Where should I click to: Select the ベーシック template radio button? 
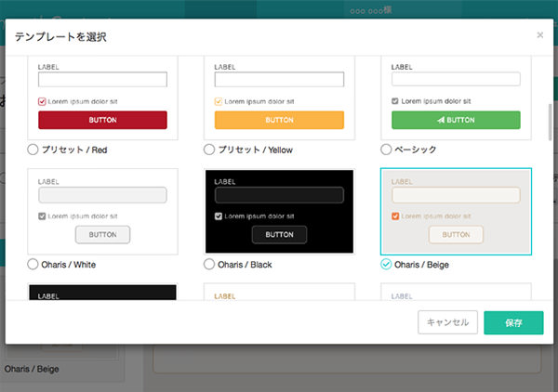click(x=387, y=149)
